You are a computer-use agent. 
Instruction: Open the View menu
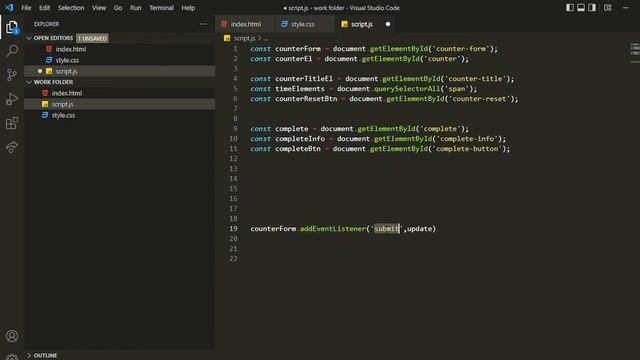pos(99,8)
